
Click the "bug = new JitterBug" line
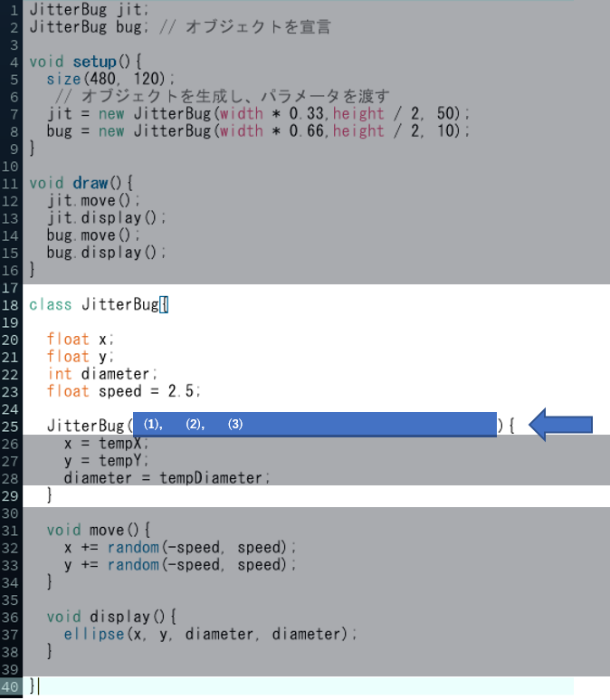pyautogui.click(x=258, y=130)
